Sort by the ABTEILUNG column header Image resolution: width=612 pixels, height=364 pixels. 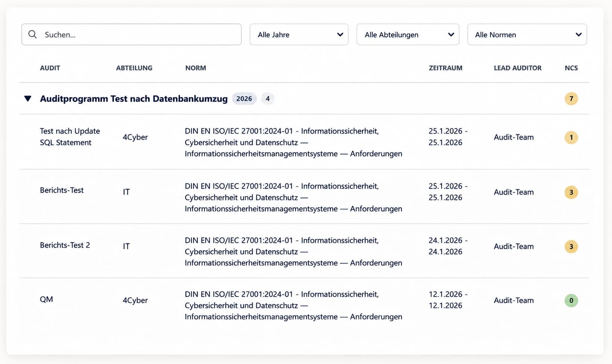[x=134, y=68]
